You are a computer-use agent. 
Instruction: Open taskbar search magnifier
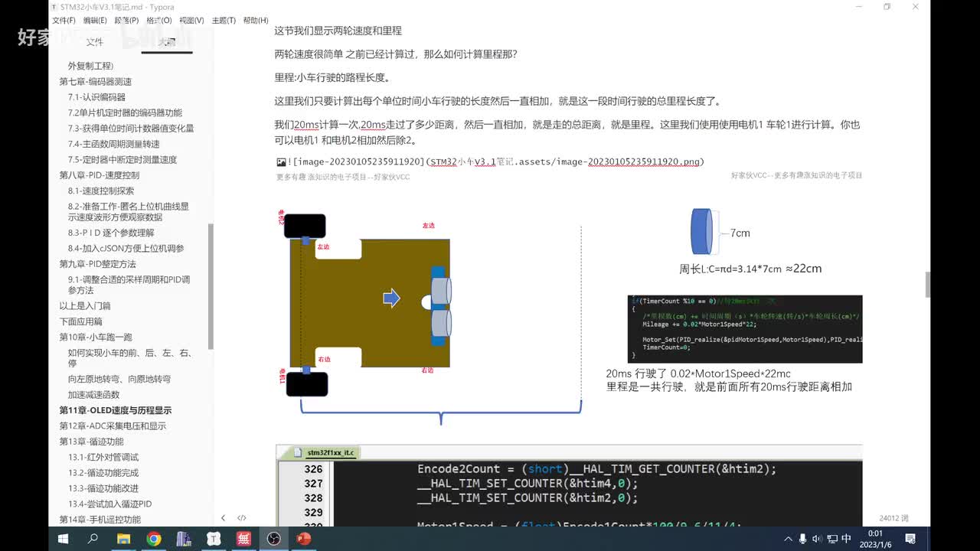(x=93, y=539)
